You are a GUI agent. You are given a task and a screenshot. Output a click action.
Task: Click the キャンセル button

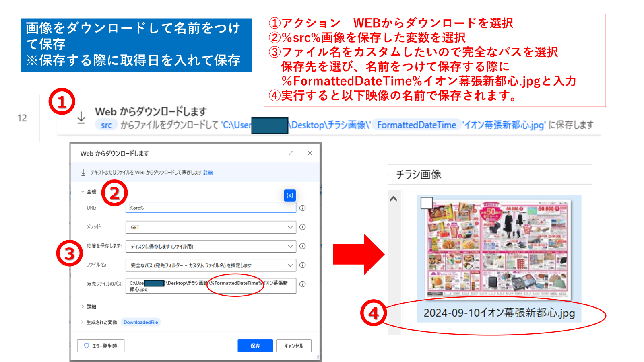(x=294, y=346)
